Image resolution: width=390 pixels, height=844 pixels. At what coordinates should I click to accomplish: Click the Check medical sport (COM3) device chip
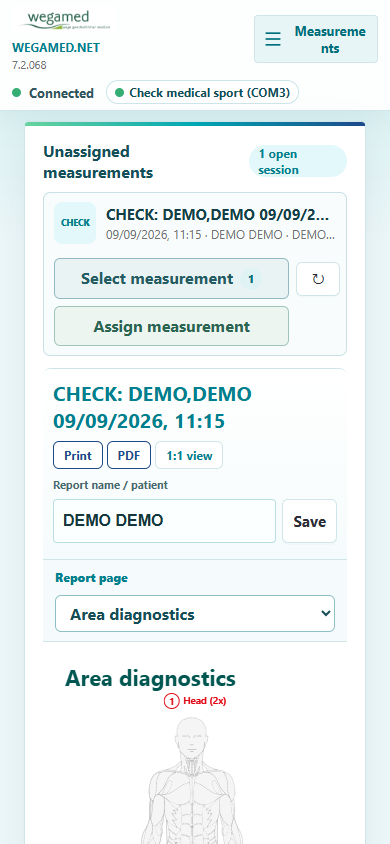203,93
